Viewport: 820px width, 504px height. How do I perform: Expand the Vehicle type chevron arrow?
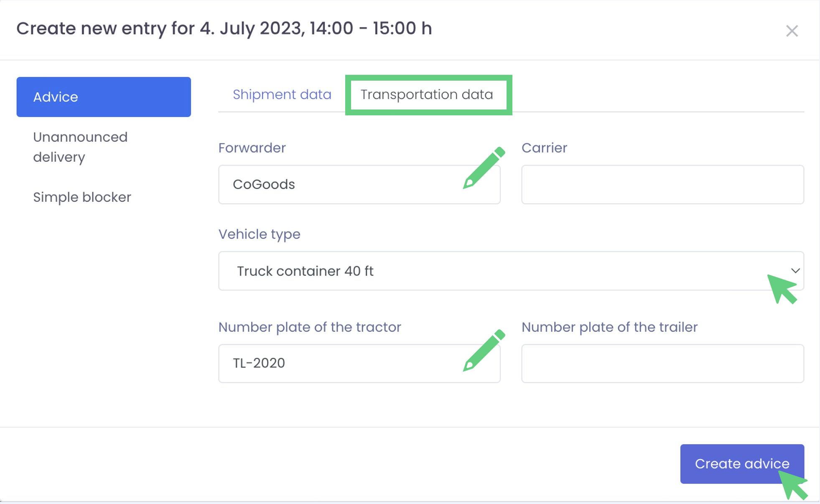click(x=795, y=271)
